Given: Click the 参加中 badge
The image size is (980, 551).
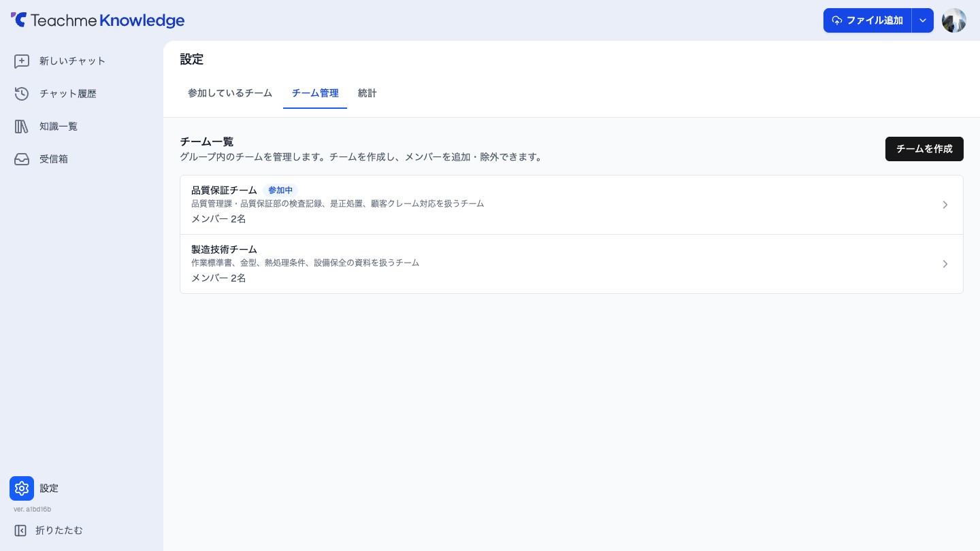Looking at the screenshot, I should (x=280, y=190).
